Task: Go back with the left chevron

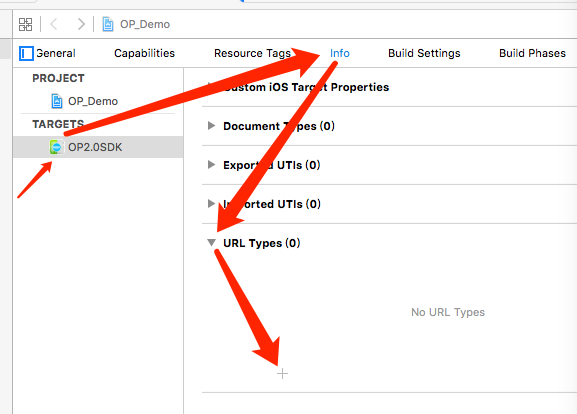Action: point(54,24)
